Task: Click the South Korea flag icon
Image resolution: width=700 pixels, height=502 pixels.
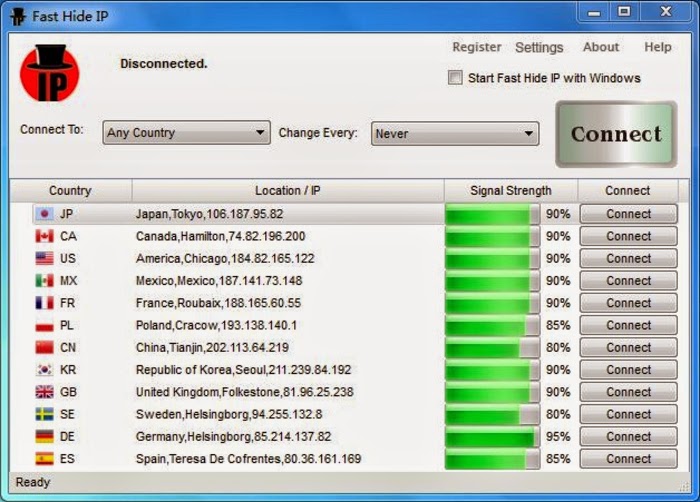Action: (x=44, y=370)
